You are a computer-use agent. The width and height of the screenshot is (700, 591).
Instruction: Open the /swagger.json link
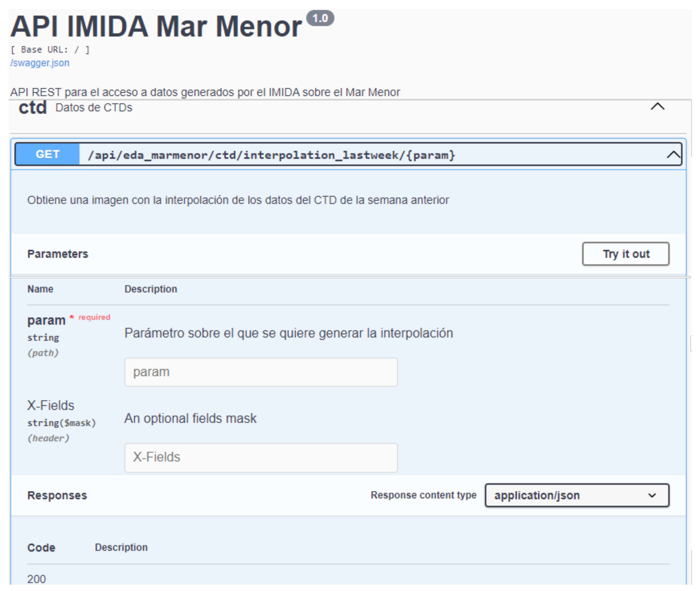(x=40, y=63)
